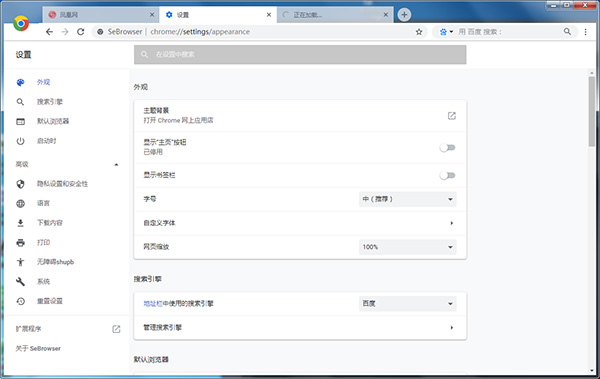The image size is (600, 379).
Task: Open the 字号 dropdown
Action: point(408,199)
